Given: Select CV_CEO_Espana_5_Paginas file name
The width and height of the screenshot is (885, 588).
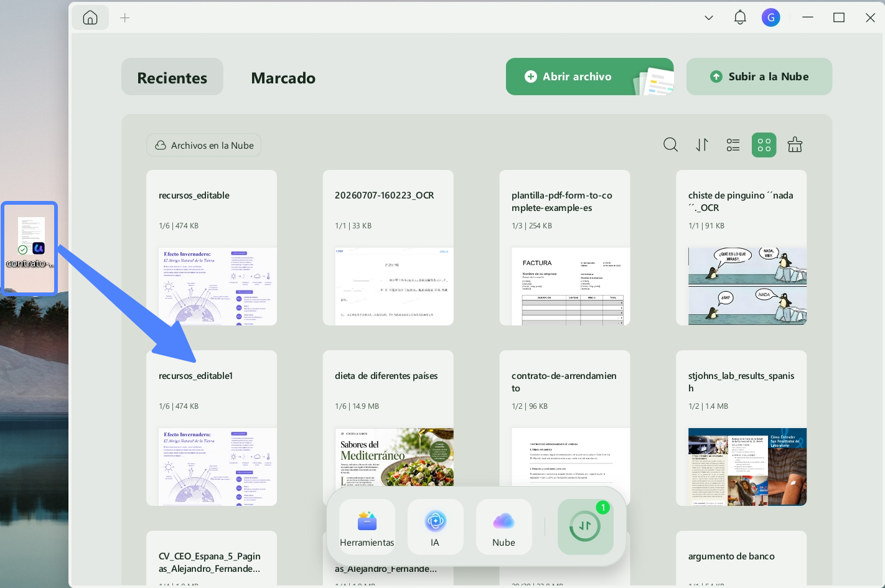Looking at the screenshot, I should tap(210, 562).
